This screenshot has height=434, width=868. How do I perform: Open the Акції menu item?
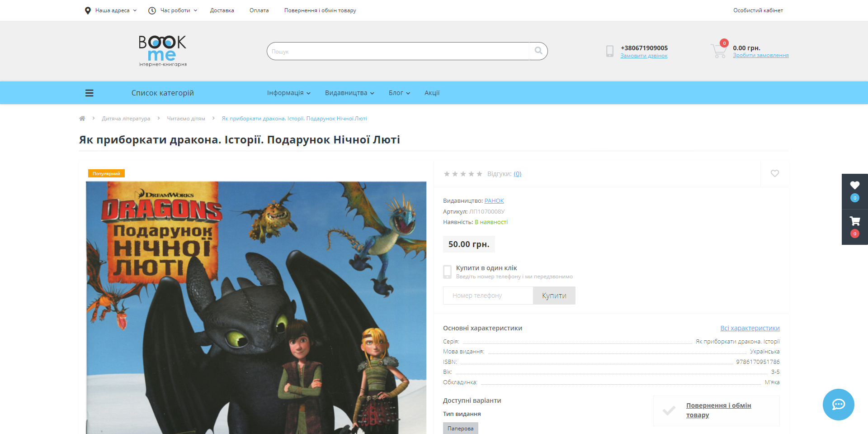click(x=432, y=93)
